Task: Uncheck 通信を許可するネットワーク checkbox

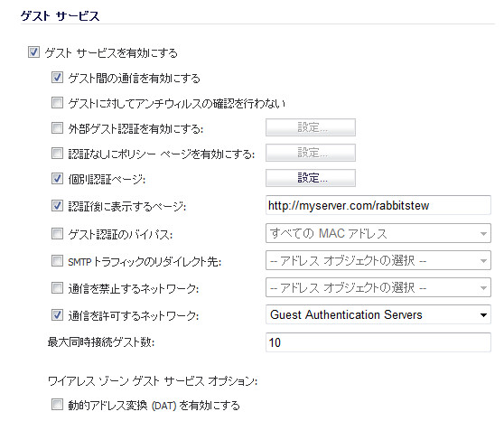Action: click(57, 315)
